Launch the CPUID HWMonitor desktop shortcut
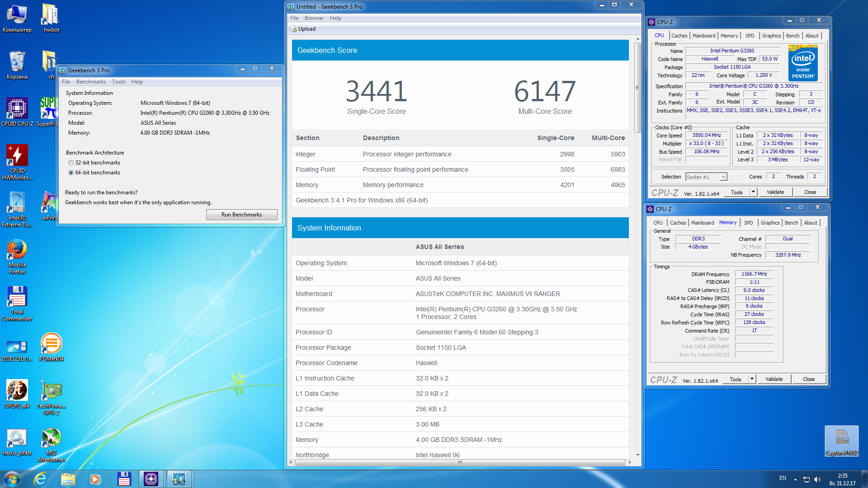868x488 pixels. tap(17, 162)
